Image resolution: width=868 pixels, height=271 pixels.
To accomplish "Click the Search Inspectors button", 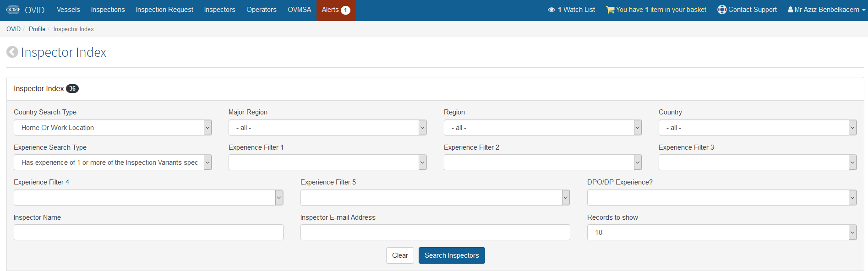I will point(452,255).
